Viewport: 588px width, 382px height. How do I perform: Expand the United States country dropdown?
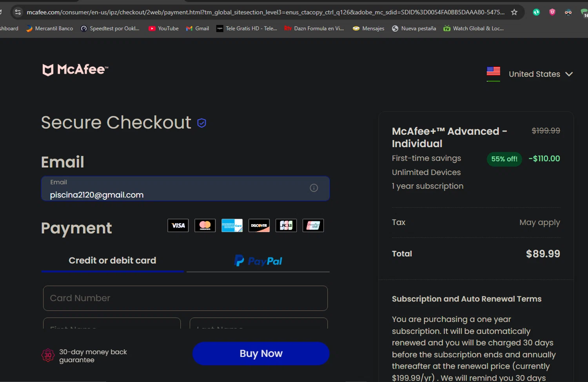click(569, 74)
